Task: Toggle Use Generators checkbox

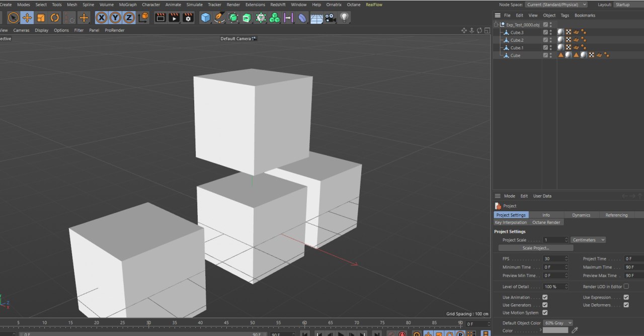Action: pyautogui.click(x=545, y=305)
